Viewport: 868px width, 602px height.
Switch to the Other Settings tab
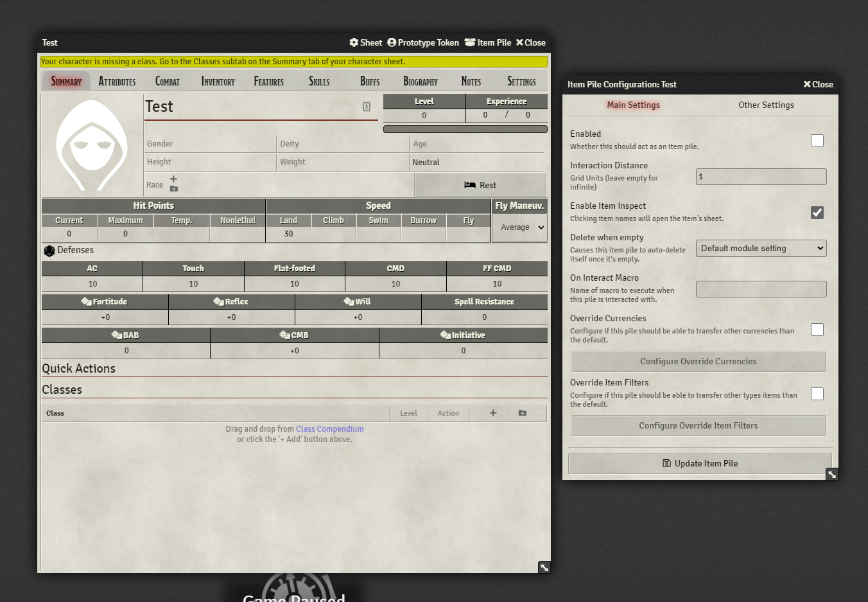766,105
